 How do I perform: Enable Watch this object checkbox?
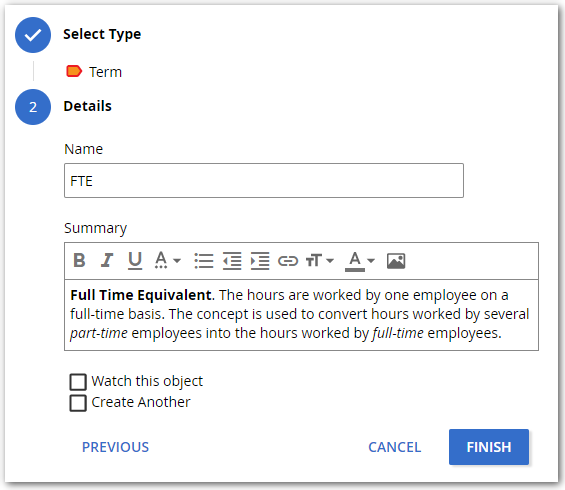coord(78,382)
